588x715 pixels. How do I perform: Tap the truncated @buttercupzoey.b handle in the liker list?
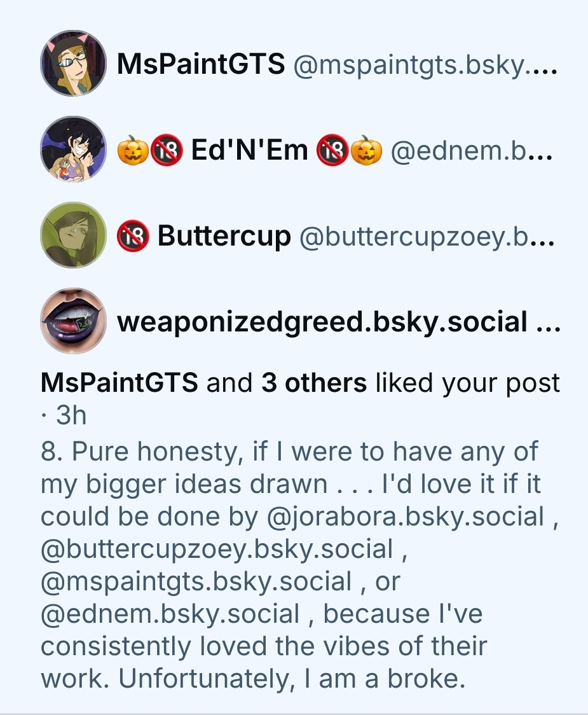click(x=425, y=236)
